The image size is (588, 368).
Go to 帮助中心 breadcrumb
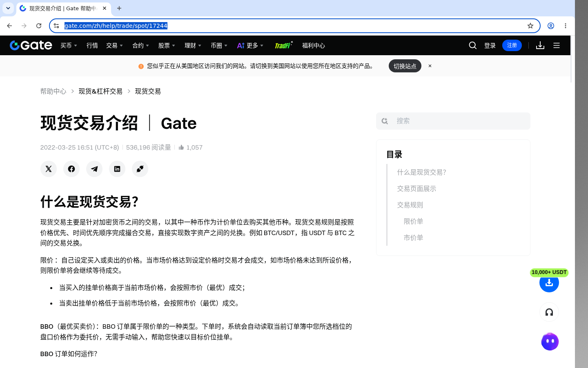(53, 91)
